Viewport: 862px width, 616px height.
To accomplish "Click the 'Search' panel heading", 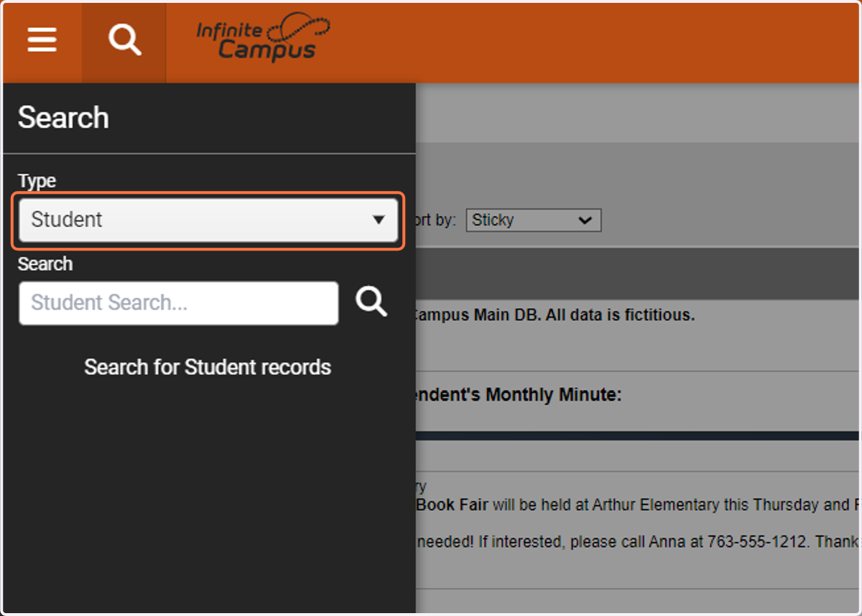I will pos(63,118).
